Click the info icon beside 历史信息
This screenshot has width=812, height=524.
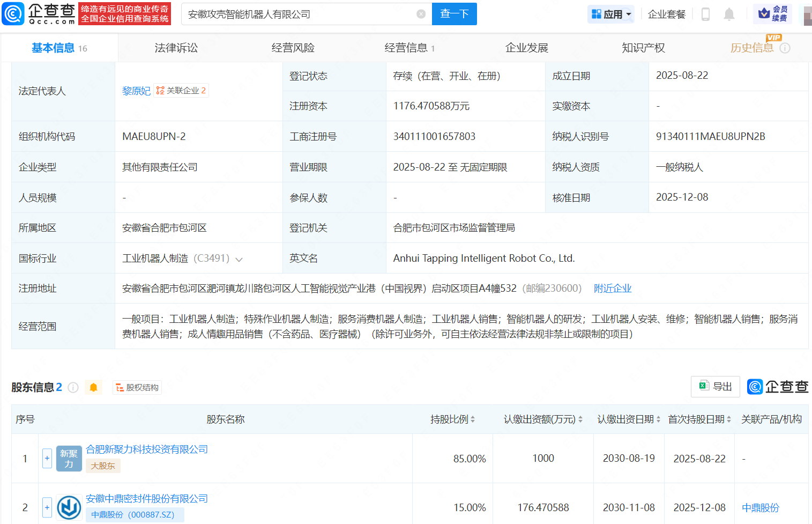click(785, 48)
